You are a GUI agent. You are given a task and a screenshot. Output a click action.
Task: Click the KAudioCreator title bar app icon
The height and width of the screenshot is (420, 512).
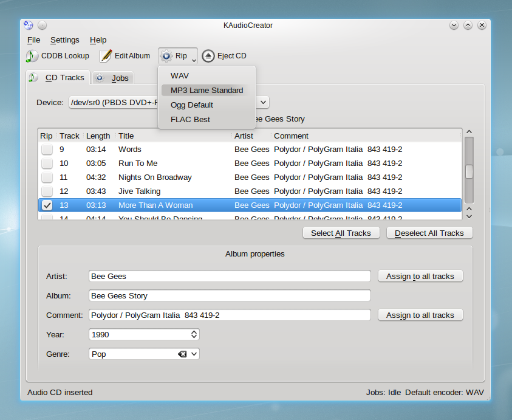(x=29, y=26)
